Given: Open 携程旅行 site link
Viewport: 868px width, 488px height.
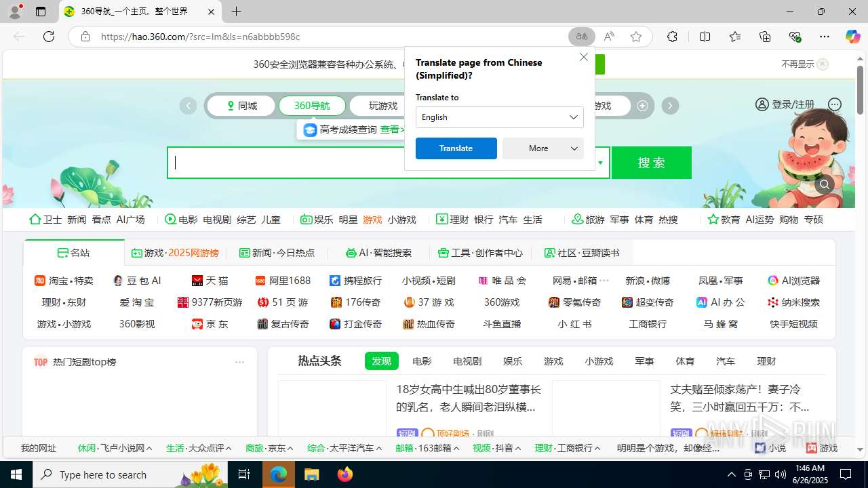Looking at the screenshot, I should [355, 281].
